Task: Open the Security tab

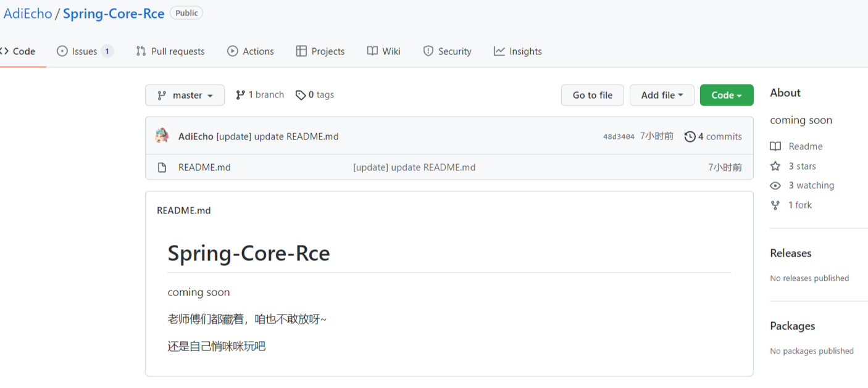Action: pos(448,51)
